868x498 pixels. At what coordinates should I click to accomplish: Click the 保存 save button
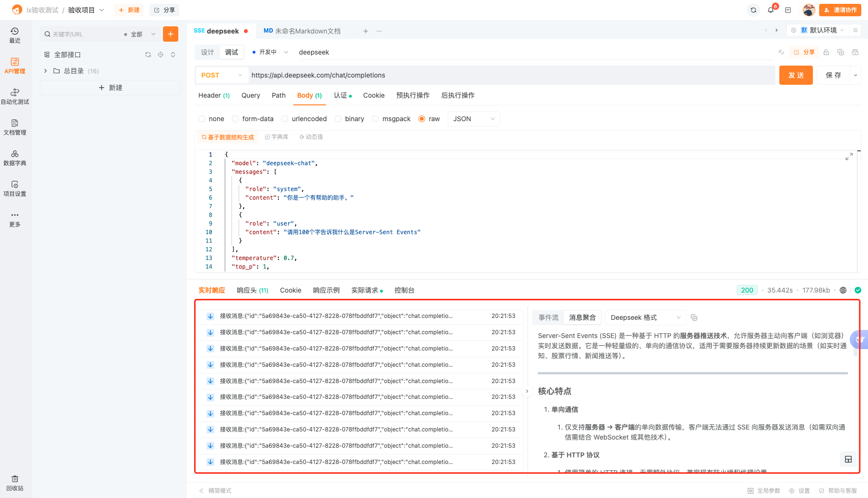833,75
